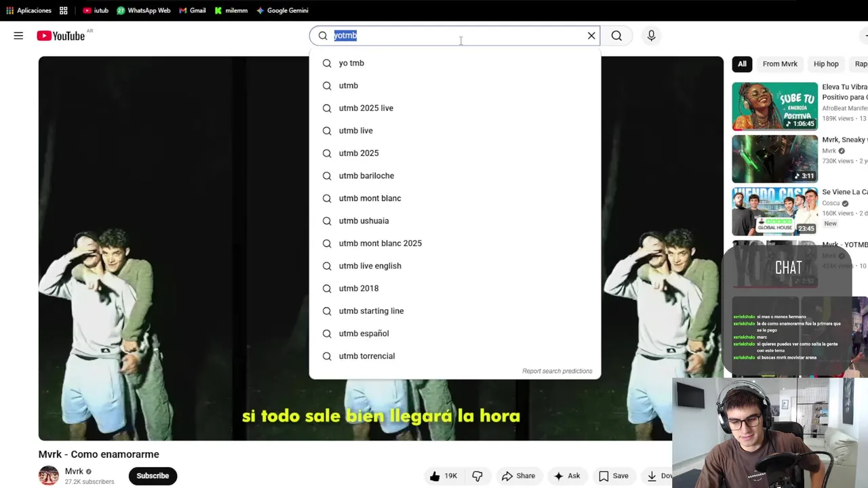This screenshot has height=488, width=868.
Task: Open the WhatsApp Web bookmark
Action: click(x=143, y=10)
